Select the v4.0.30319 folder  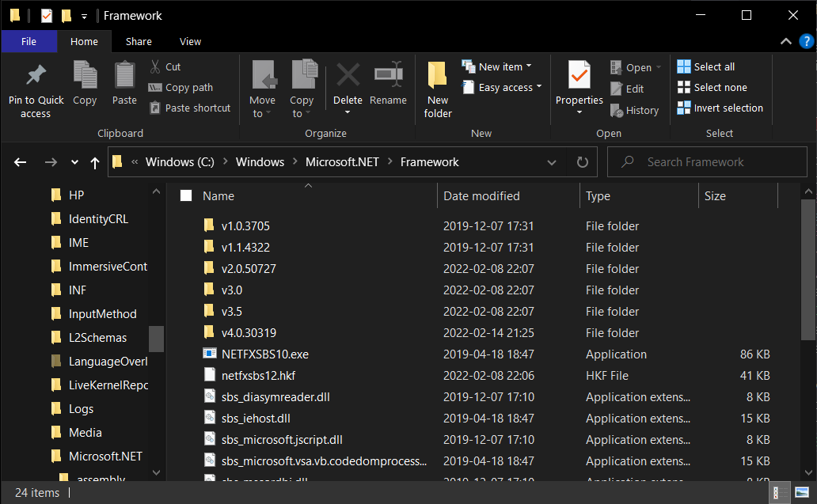249,332
